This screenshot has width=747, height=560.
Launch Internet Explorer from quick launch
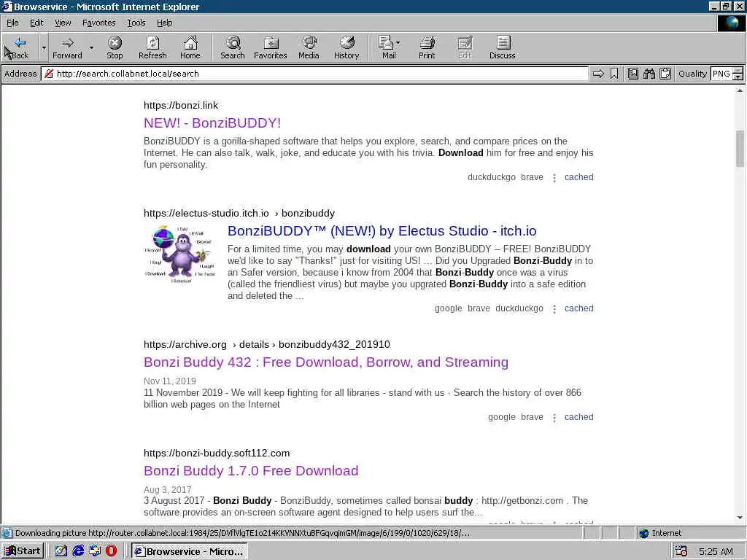77,551
